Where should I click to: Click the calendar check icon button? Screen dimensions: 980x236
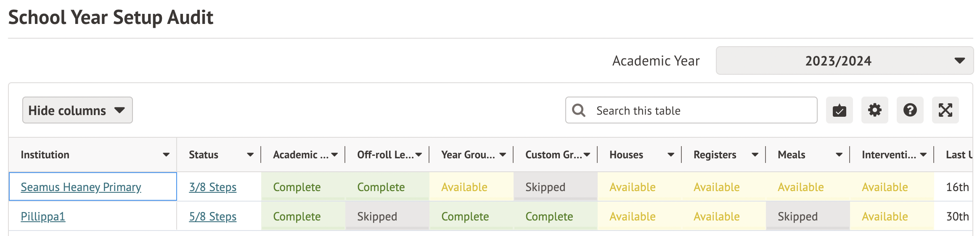(839, 110)
